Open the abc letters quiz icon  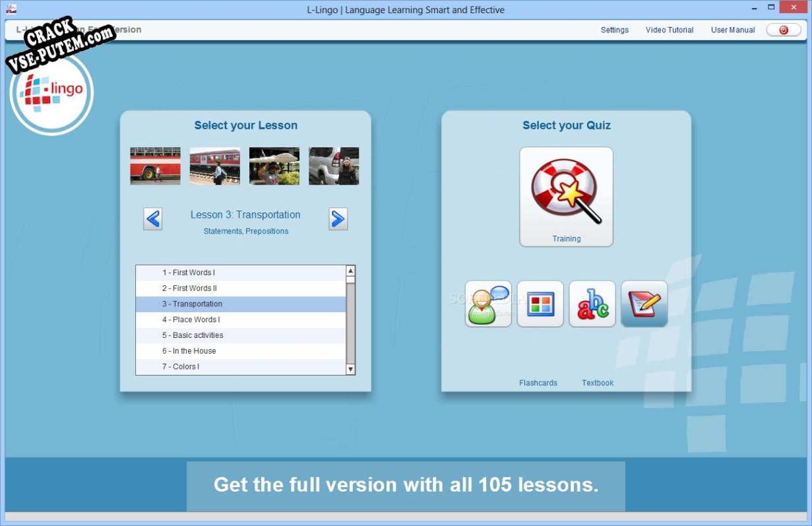(592, 304)
